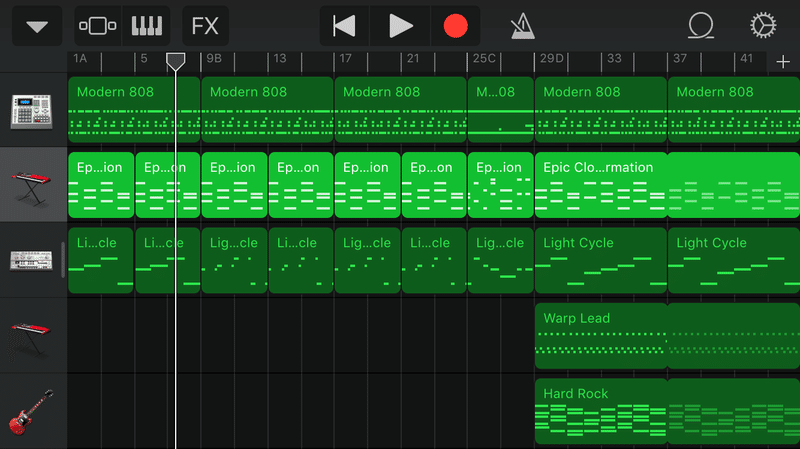Open the keyboard instrument view
The image size is (800, 449).
tap(146, 26)
